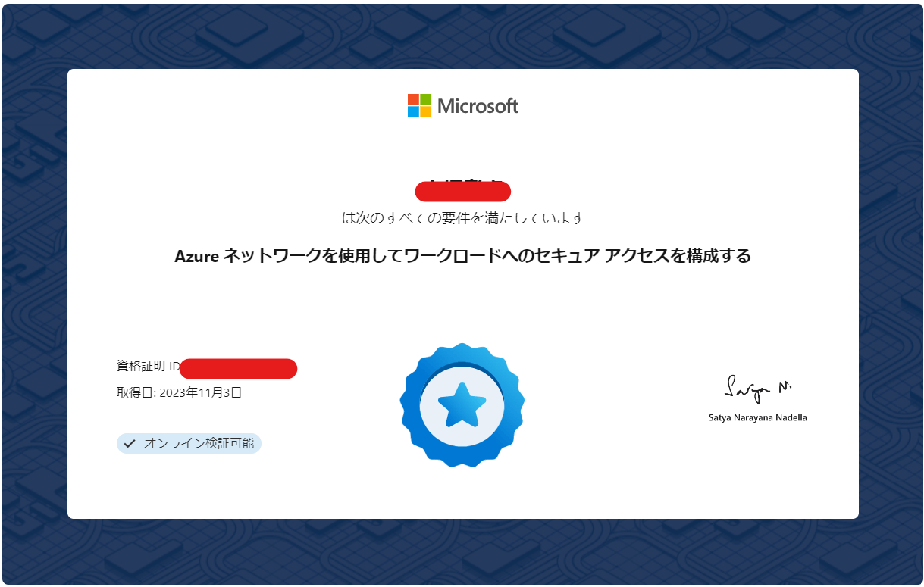This screenshot has height=587, width=924.
Task: Click the 取得日 2023年11月3日 date text
Action: tap(180, 392)
